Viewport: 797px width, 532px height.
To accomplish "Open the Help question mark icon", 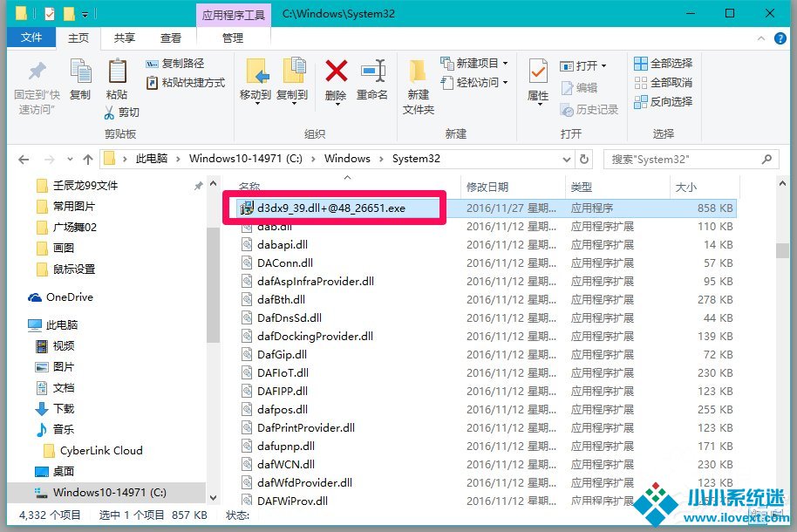I will coord(780,38).
